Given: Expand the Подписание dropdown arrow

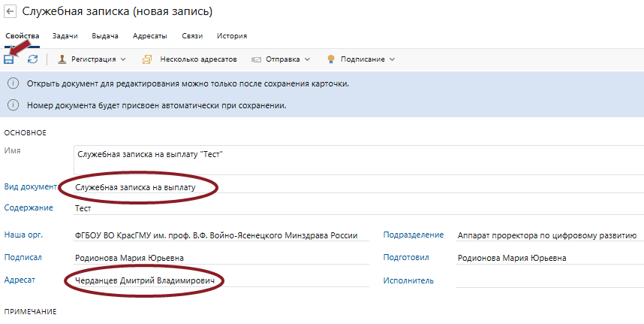Looking at the screenshot, I should pyautogui.click(x=392, y=59).
